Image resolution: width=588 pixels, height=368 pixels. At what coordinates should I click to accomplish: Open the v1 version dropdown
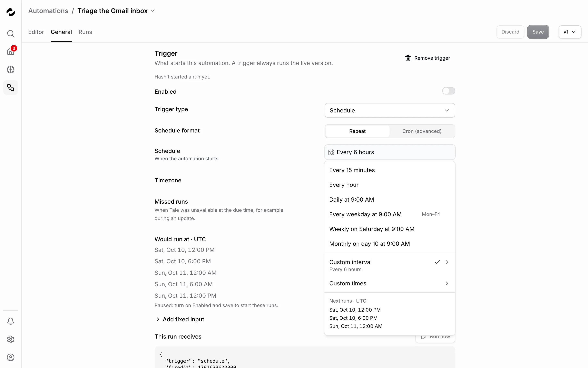click(x=570, y=32)
